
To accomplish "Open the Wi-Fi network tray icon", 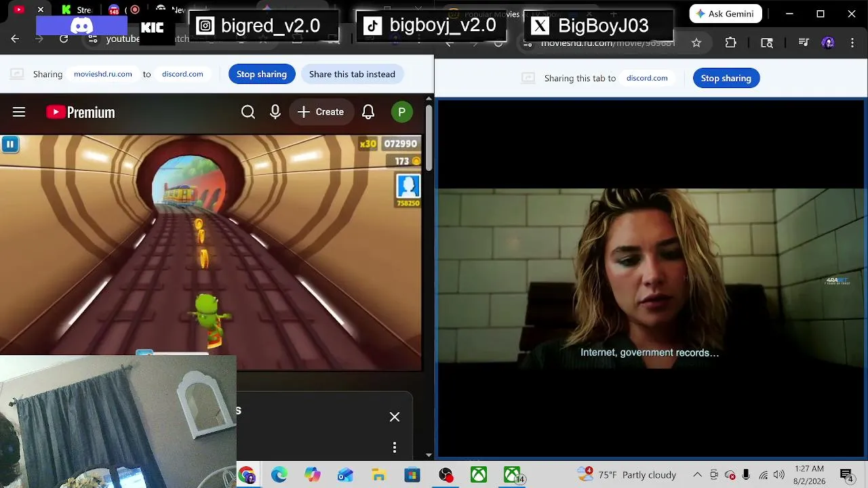I will pyautogui.click(x=763, y=474).
